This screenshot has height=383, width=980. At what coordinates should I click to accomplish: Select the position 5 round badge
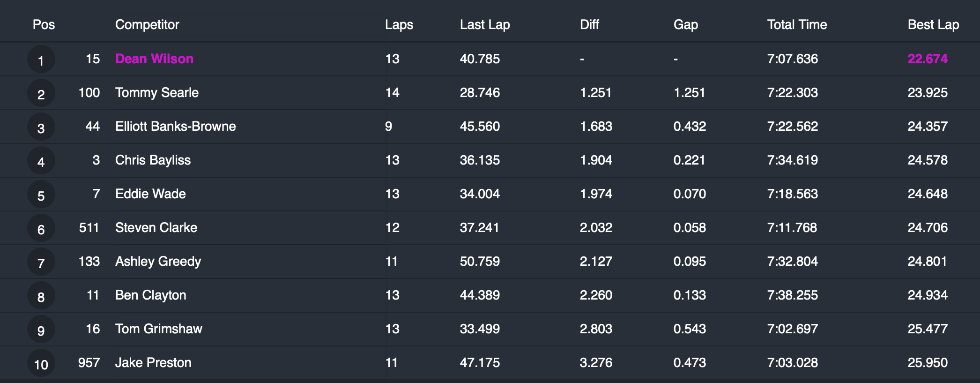(x=41, y=195)
